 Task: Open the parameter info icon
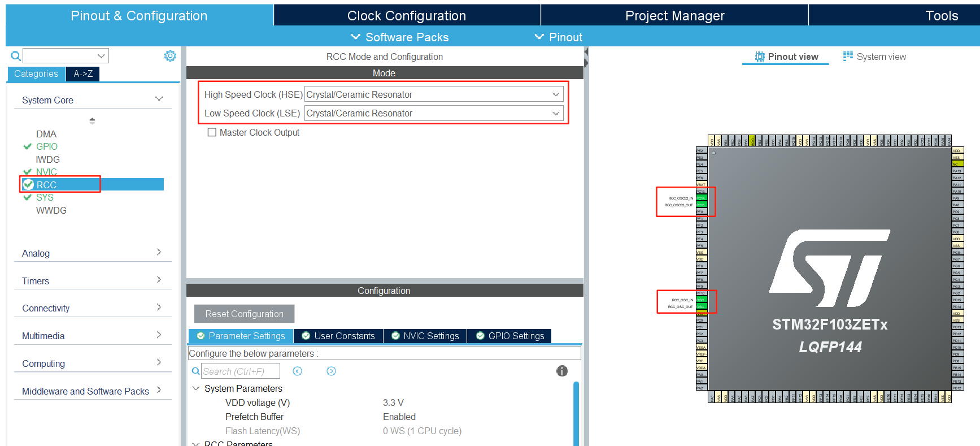[x=562, y=371]
